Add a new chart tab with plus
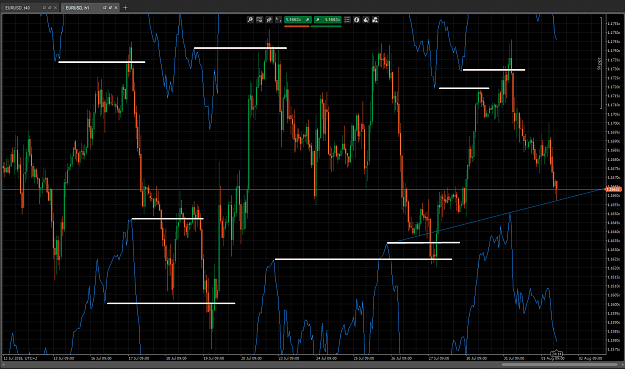The width and height of the screenshot is (625, 369). coord(125,8)
